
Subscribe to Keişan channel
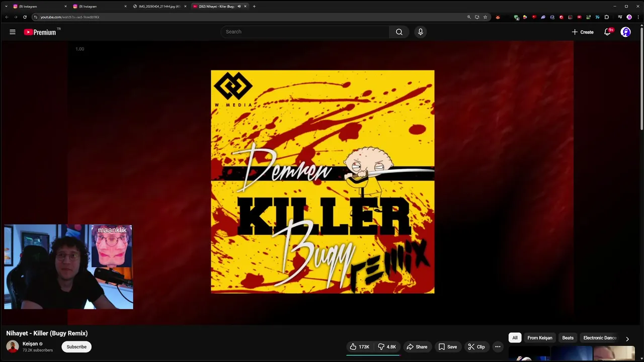tap(76, 346)
